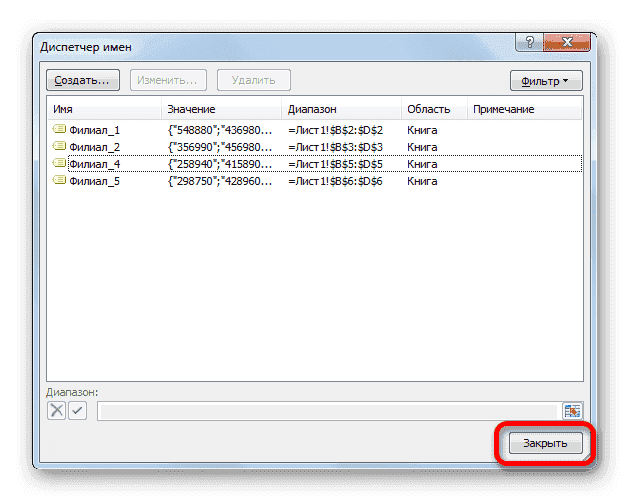Click range =Лист1!$B$6:$D$6
The height and width of the screenshot is (502, 630).
[x=335, y=181]
